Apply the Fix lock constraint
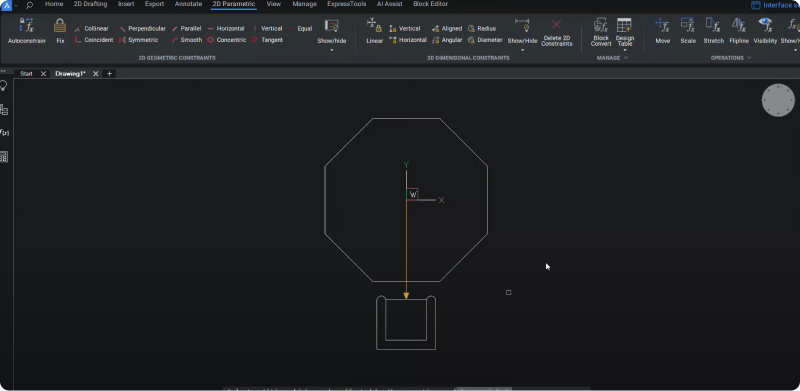Viewport: 800px width, 391px height. pyautogui.click(x=60, y=31)
